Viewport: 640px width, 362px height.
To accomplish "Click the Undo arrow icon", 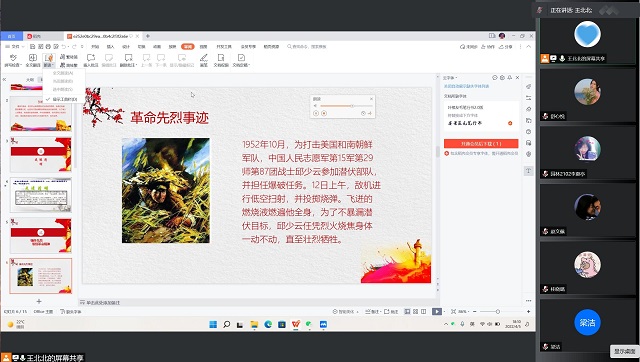I will pyautogui.click(x=64, y=47).
